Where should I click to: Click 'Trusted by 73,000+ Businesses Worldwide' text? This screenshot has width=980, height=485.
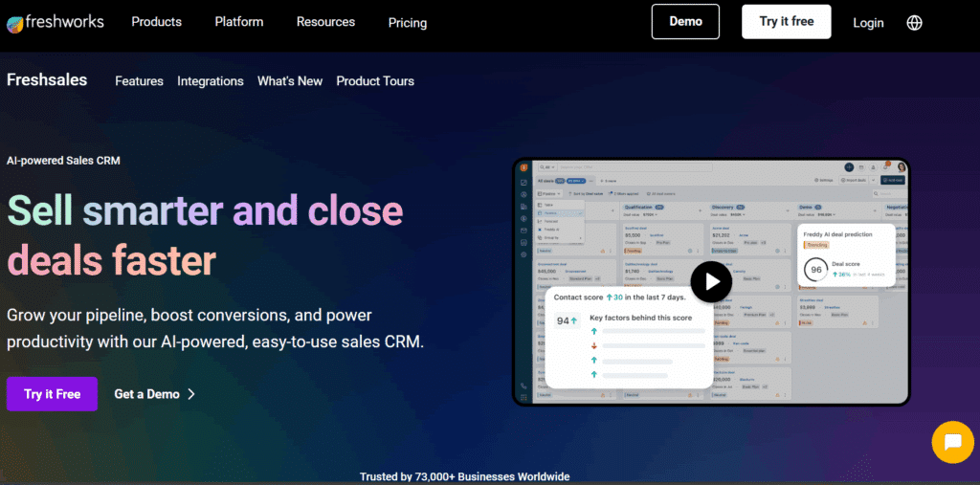464,477
